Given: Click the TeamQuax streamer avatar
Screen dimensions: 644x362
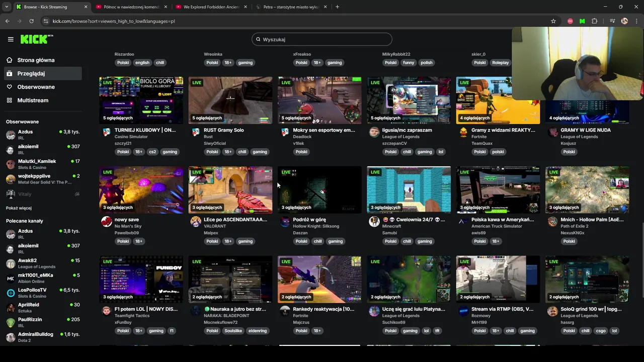Looking at the screenshot, I should pos(463,132).
